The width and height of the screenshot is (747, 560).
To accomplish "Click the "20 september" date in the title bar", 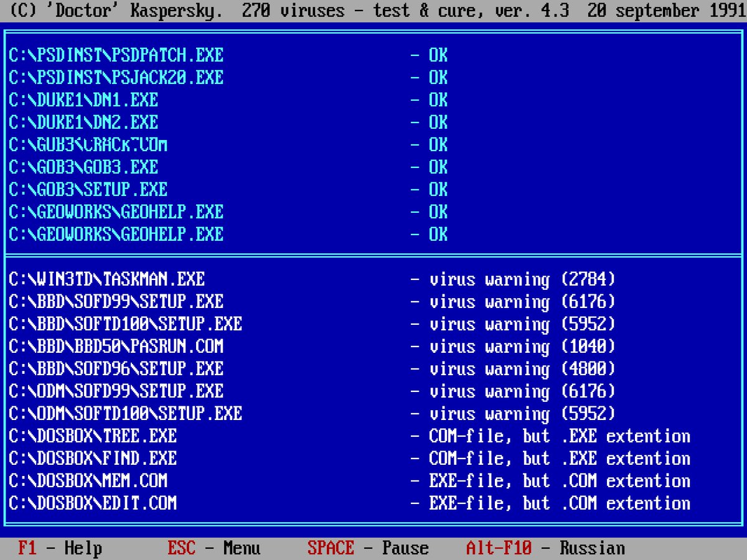I will 644,11.
